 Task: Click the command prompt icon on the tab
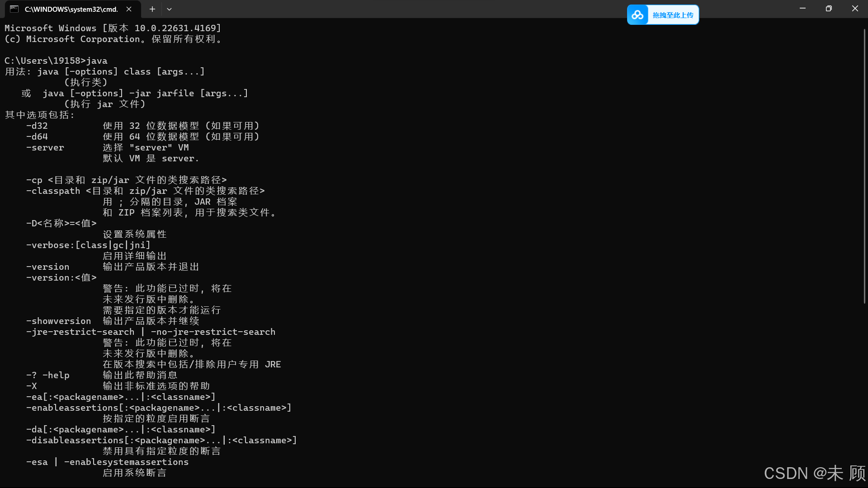point(14,9)
